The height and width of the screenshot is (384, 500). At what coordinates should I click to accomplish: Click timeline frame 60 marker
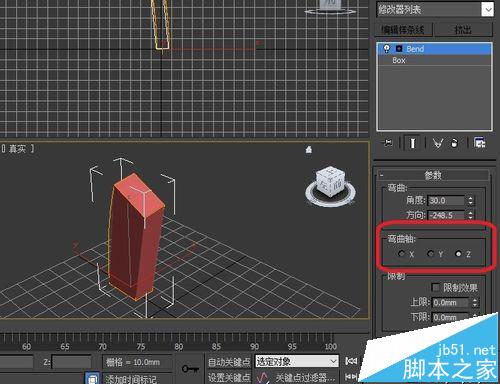[x=26, y=347]
